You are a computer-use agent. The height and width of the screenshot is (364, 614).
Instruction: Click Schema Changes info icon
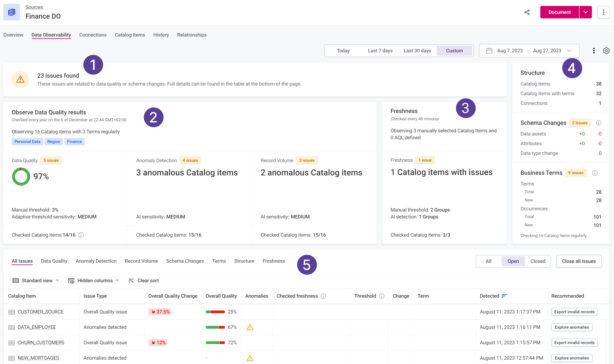pos(599,123)
